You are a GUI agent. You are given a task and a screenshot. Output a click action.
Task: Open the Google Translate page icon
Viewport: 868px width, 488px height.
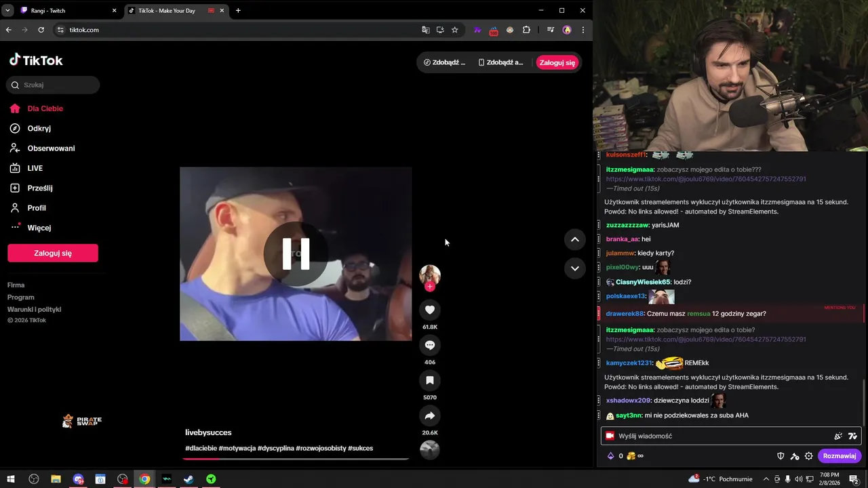pyautogui.click(x=426, y=30)
